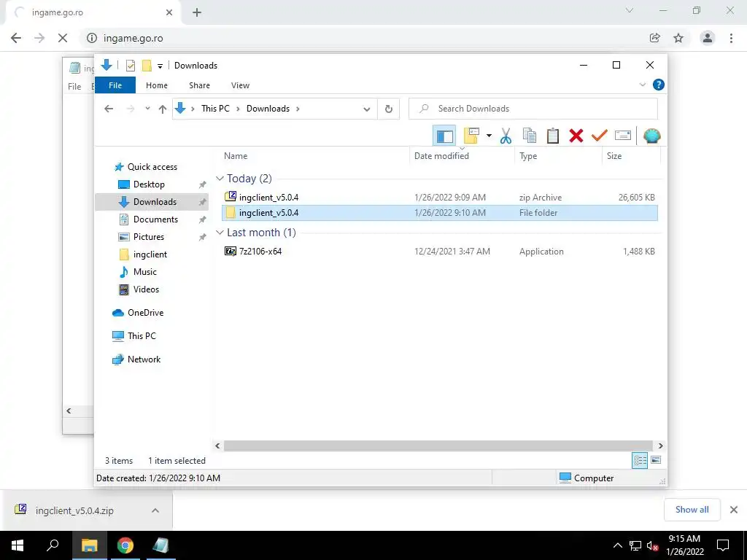Select OneDrive in the navigation pane
The width and height of the screenshot is (747, 560).
point(145,313)
